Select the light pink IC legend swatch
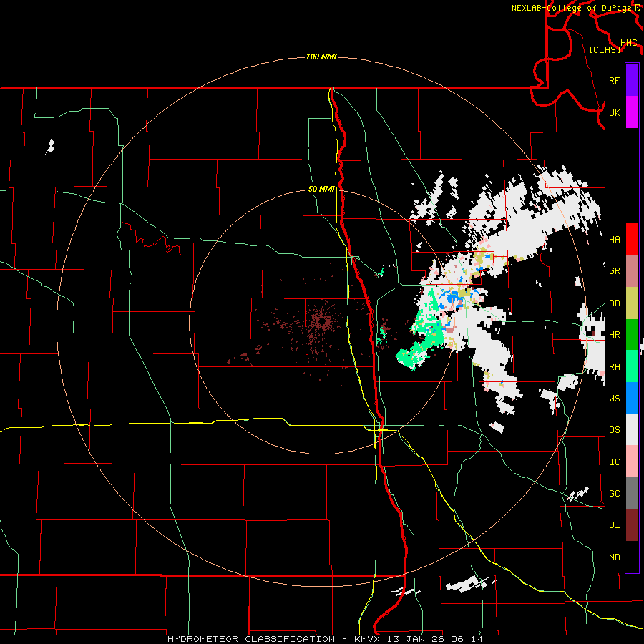The width and height of the screenshot is (644, 644). click(x=632, y=462)
